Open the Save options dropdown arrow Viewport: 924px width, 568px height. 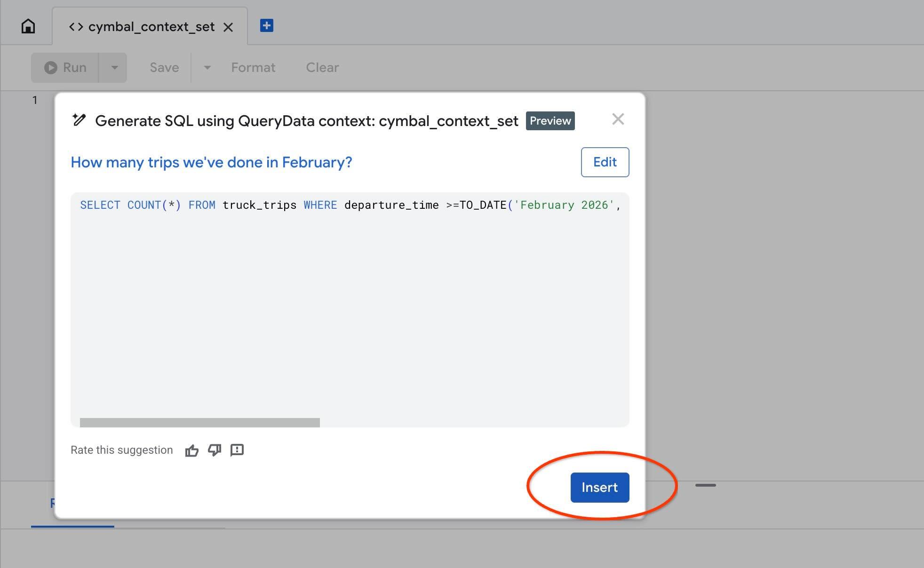[207, 68]
